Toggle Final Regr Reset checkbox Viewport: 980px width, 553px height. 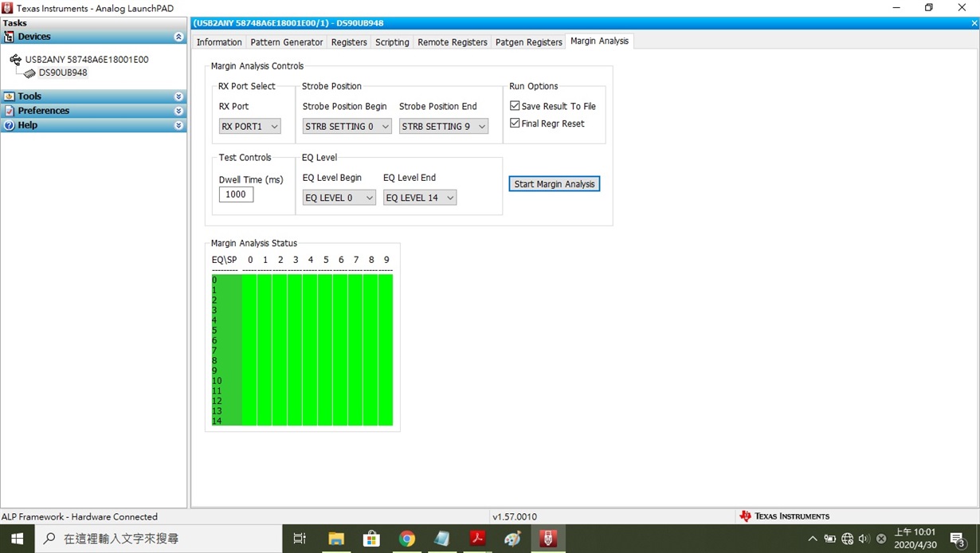tap(515, 124)
